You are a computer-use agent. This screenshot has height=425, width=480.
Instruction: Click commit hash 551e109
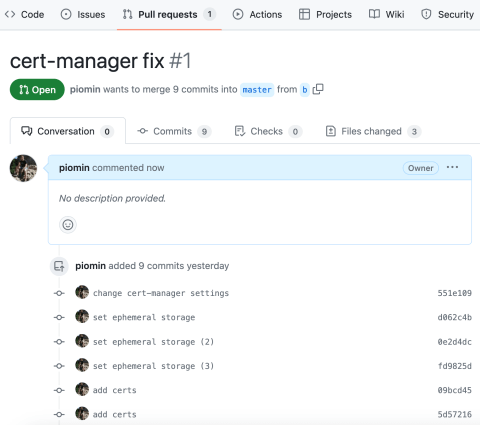click(x=455, y=293)
